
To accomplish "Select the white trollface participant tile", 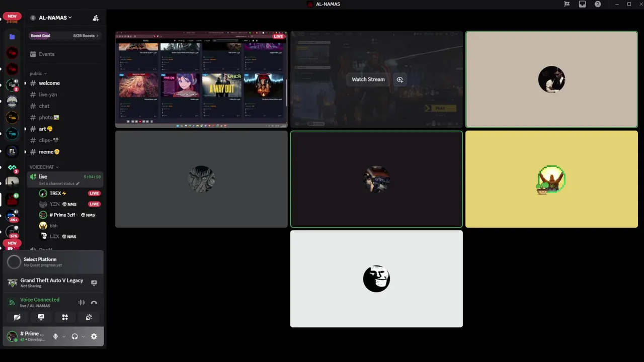I will 376,279.
